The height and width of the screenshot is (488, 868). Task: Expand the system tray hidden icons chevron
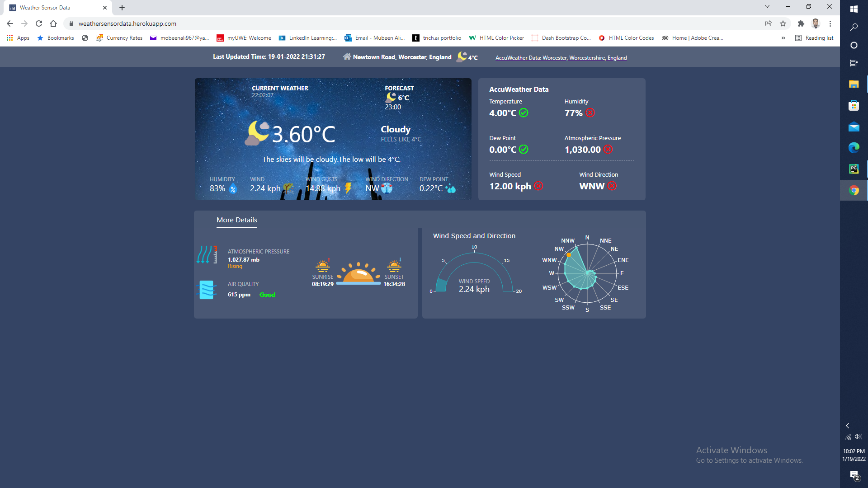pyautogui.click(x=848, y=426)
